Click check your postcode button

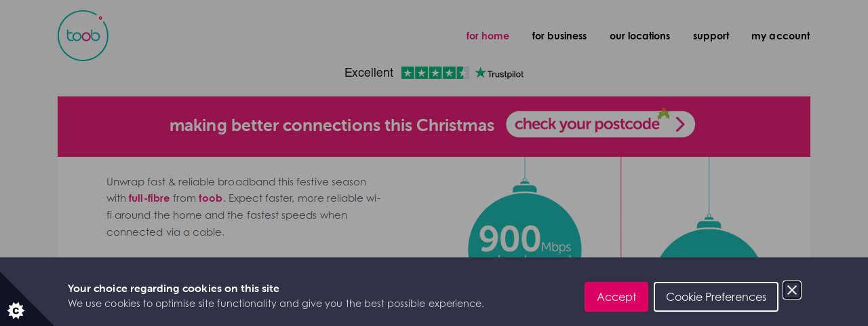(x=601, y=124)
